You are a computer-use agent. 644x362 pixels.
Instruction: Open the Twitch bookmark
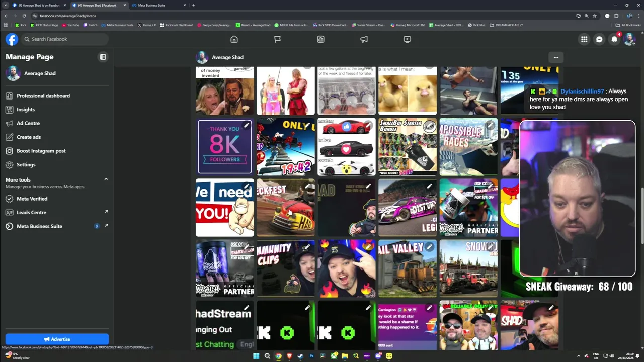click(91, 25)
